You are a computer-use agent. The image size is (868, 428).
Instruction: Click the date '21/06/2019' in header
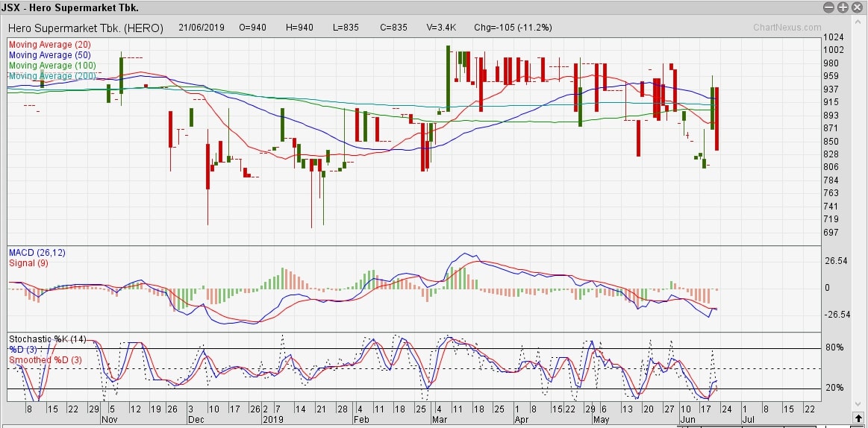(x=202, y=28)
